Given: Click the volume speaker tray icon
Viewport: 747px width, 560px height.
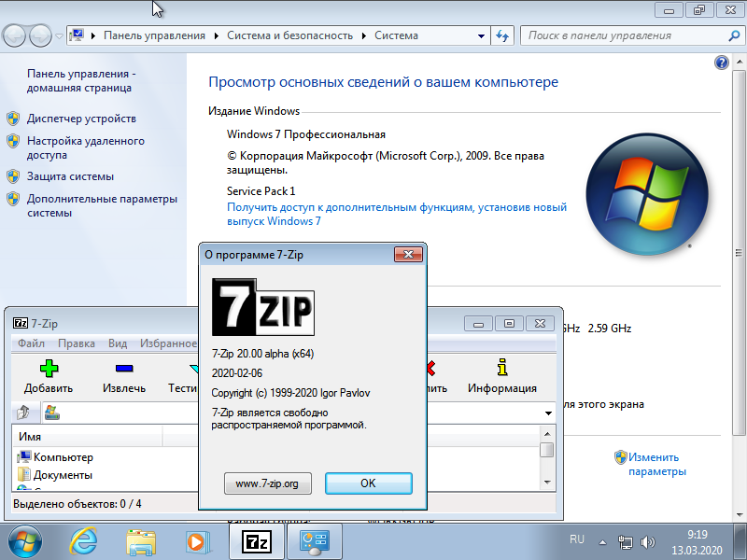Looking at the screenshot, I should [648, 542].
